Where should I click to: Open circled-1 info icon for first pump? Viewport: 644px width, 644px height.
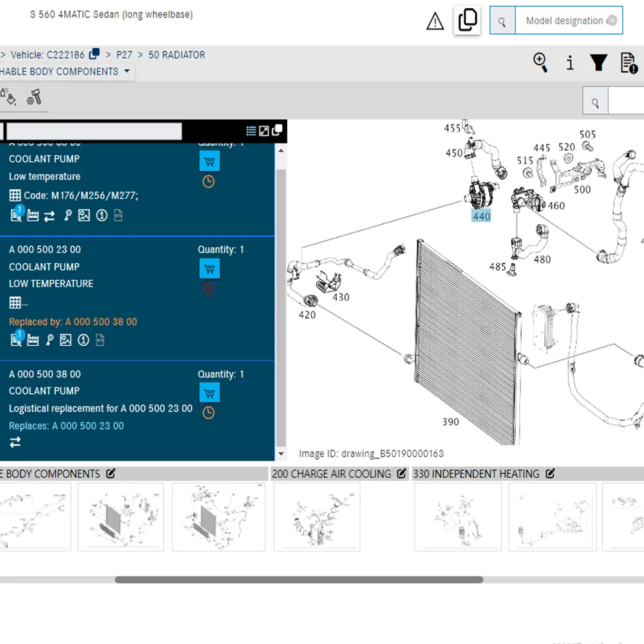[102, 216]
